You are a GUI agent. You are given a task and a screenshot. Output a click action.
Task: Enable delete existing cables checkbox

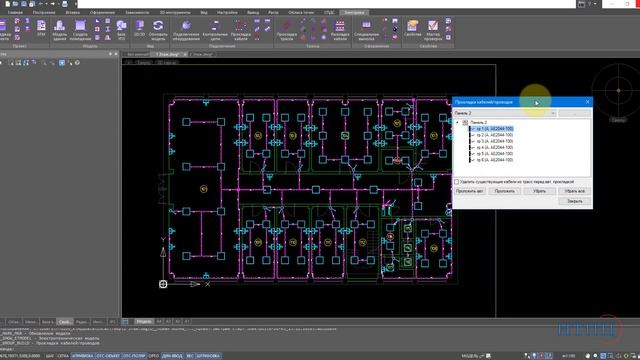[457, 182]
